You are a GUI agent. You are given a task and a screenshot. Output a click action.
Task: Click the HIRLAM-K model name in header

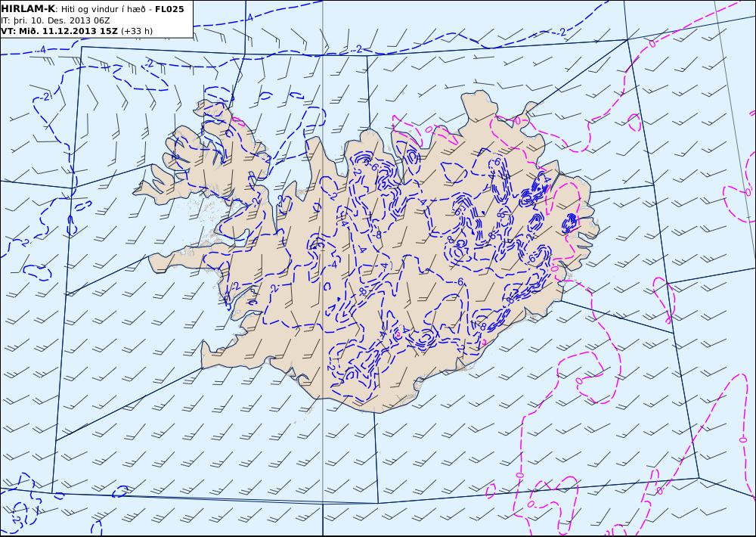point(29,9)
